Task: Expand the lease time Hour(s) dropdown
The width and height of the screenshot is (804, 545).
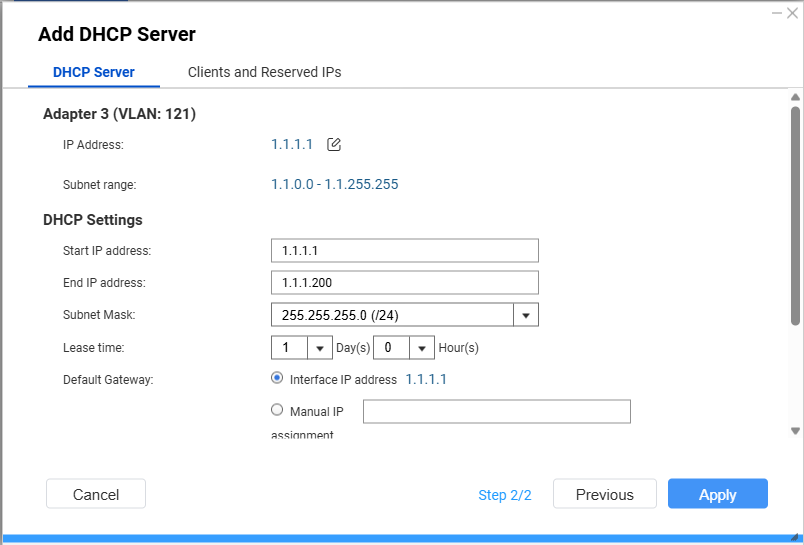Action: [422, 348]
